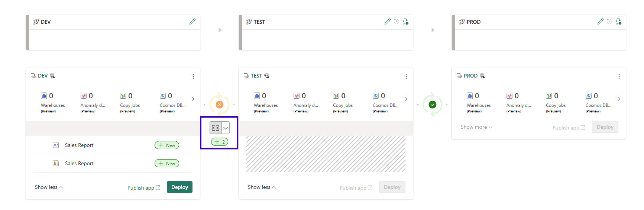Click Warehouses (Preview) label in PROD workspace
This screenshot has width=644, height=210.
click(479, 108)
